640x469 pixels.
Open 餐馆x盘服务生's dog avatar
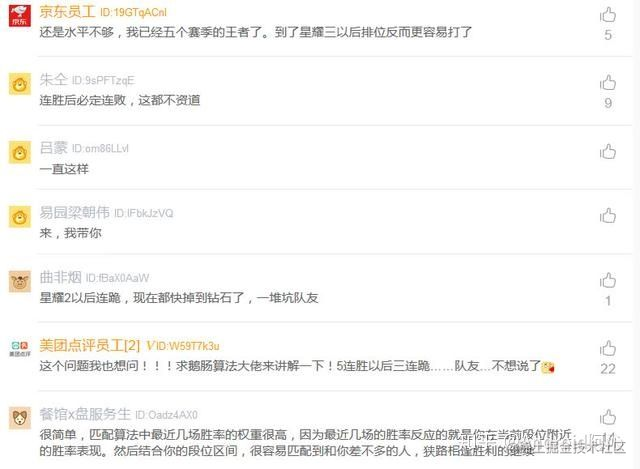(20, 418)
